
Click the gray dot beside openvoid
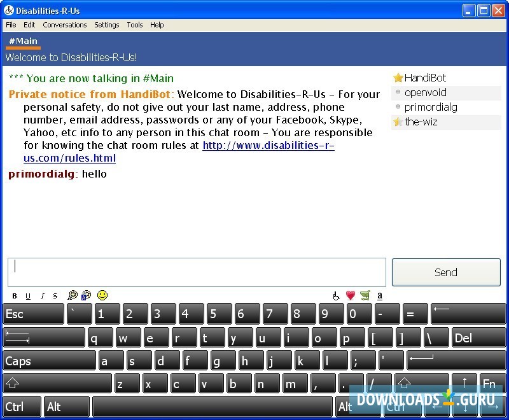398,92
